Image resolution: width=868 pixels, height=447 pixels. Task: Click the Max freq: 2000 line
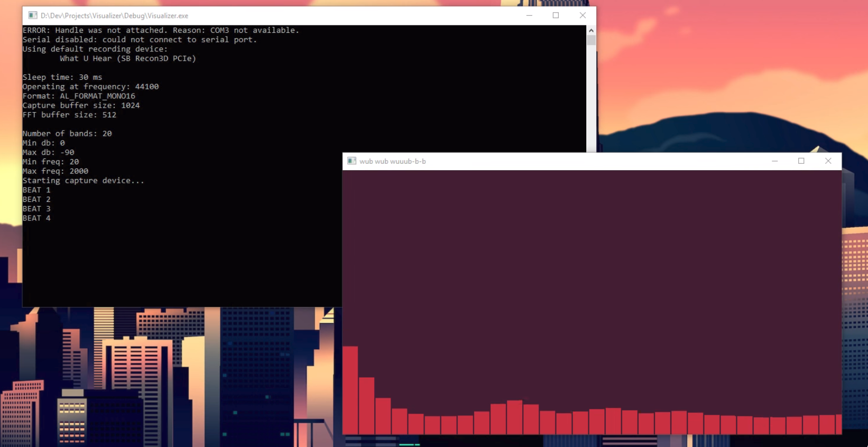56,171
